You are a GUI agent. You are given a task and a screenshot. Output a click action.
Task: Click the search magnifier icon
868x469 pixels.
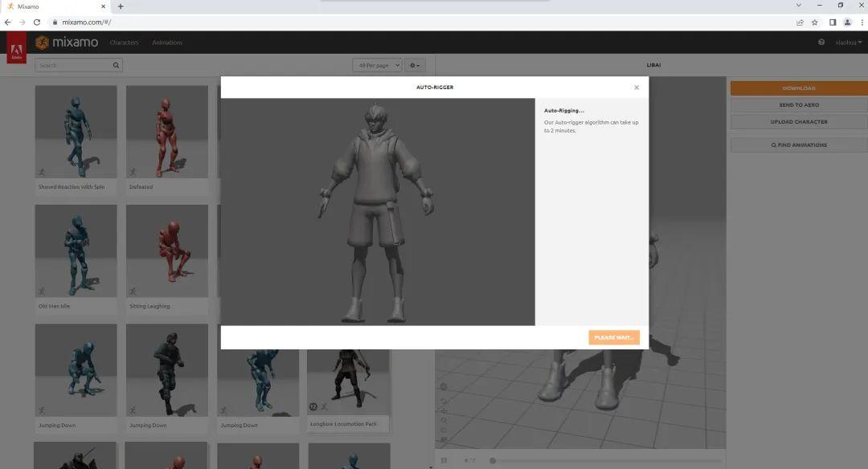tap(115, 65)
